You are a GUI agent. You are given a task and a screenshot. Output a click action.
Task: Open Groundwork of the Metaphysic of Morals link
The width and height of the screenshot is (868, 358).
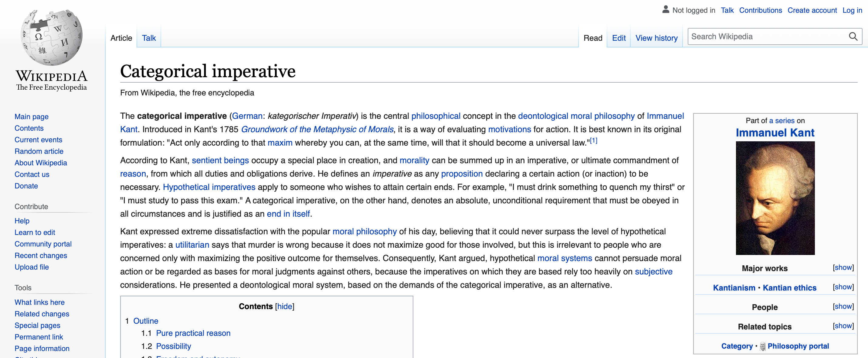point(317,129)
